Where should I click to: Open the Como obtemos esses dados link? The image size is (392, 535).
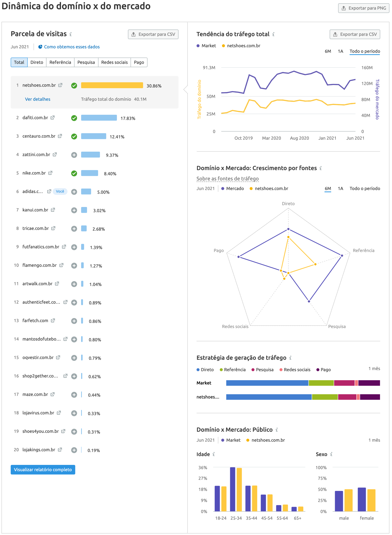tap(72, 47)
